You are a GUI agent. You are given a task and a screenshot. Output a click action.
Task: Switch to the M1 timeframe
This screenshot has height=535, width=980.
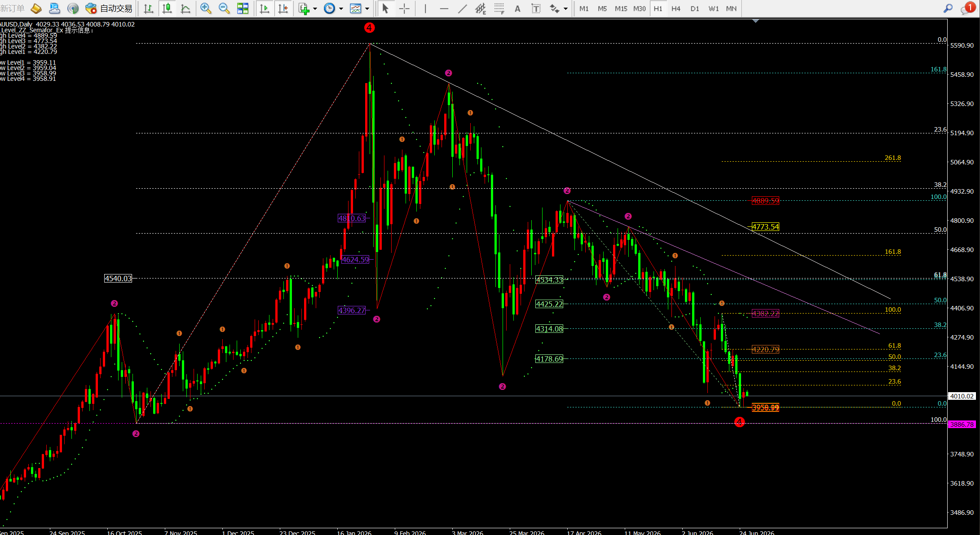[x=584, y=9]
